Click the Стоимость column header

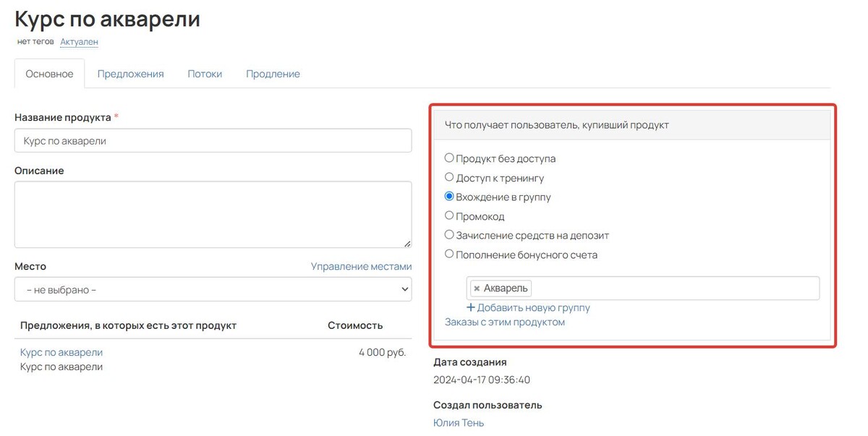click(355, 325)
